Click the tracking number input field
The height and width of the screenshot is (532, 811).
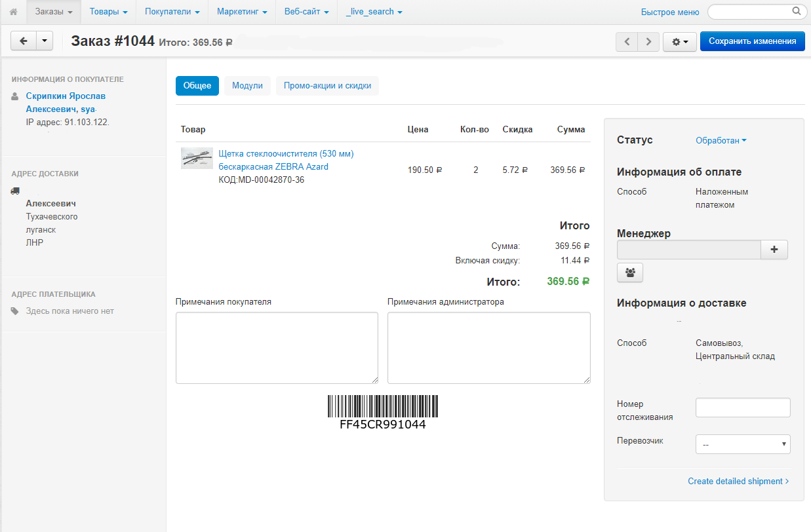tap(743, 408)
